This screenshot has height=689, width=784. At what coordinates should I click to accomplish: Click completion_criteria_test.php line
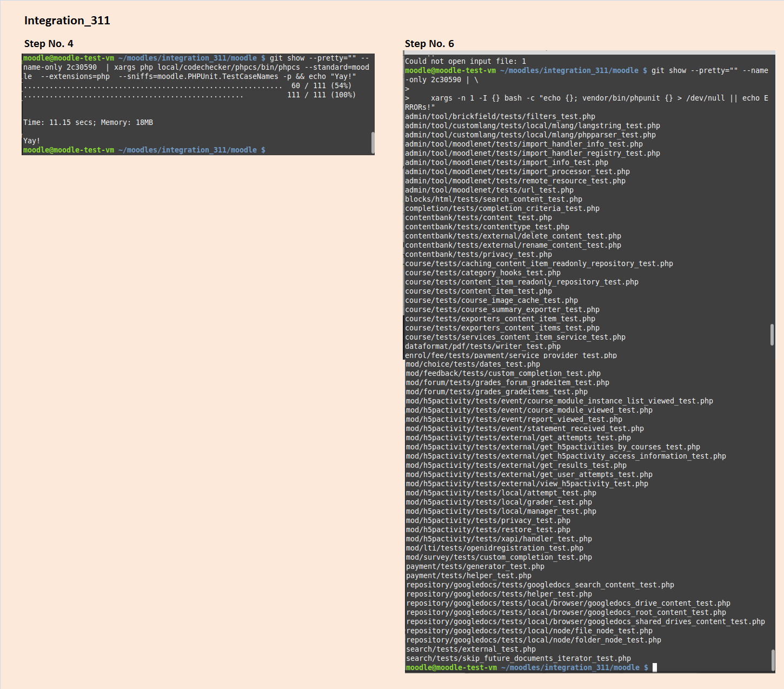click(502, 209)
